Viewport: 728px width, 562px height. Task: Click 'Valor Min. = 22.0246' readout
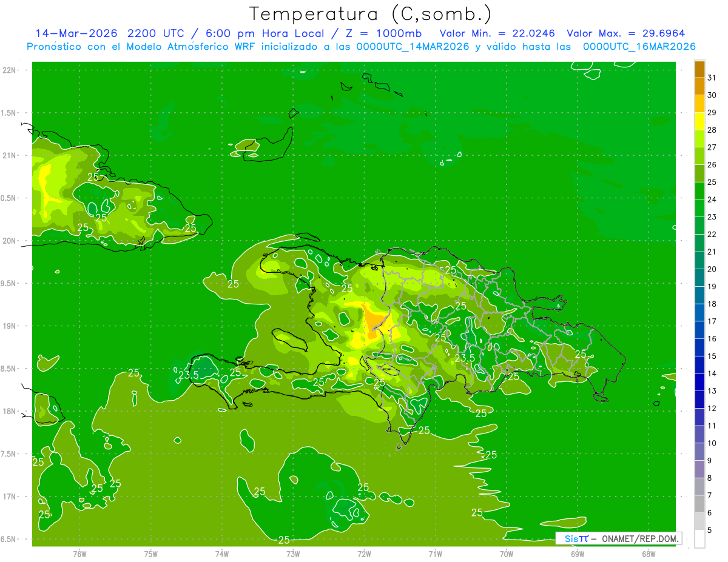pos(497,33)
